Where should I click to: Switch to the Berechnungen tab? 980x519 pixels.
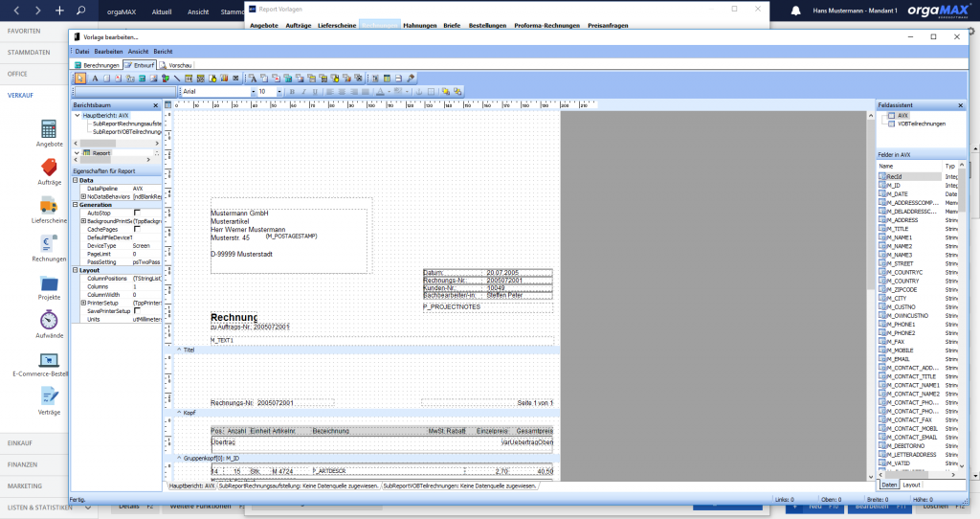point(97,65)
